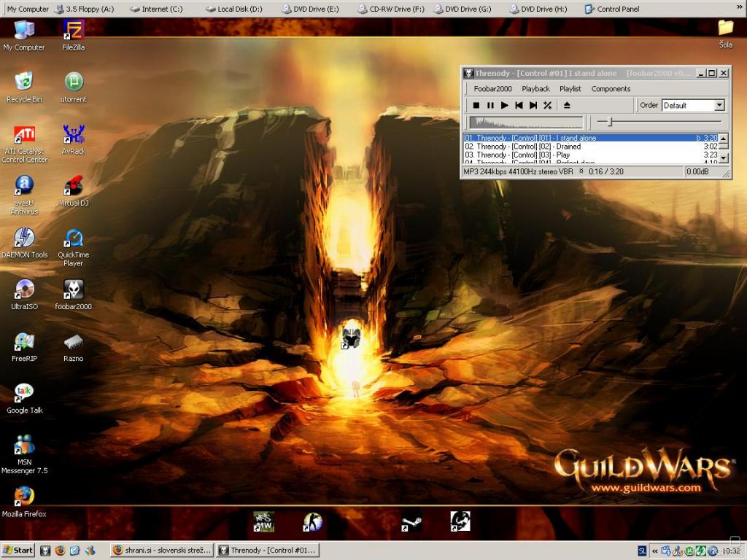Open the utorrent desktop icon
747x560 pixels.
(x=74, y=87)
